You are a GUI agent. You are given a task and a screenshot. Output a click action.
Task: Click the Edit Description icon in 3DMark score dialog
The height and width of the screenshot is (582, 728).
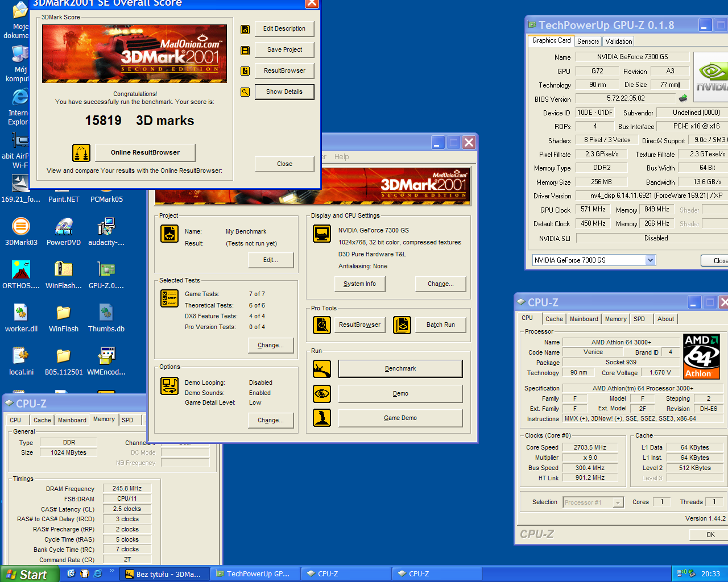click(245, 29)
